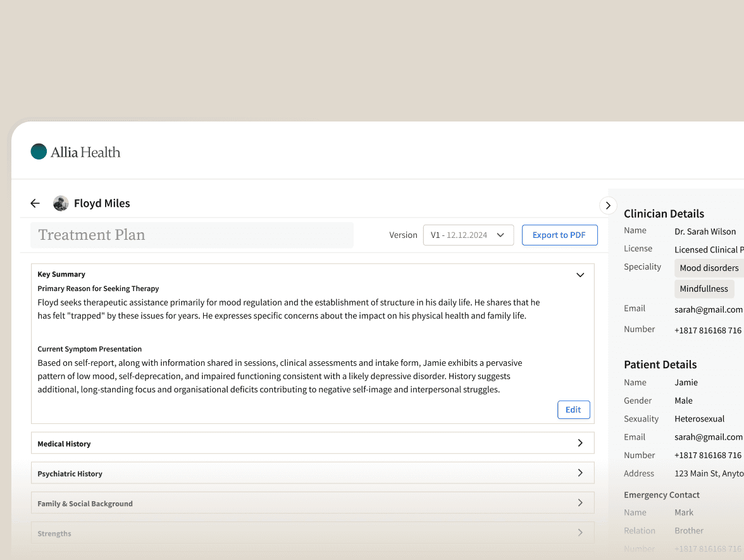Open the Version V1 - 12.12.2024 dropdown
This screenshot has width=744, height=560.
coord(468,235)
